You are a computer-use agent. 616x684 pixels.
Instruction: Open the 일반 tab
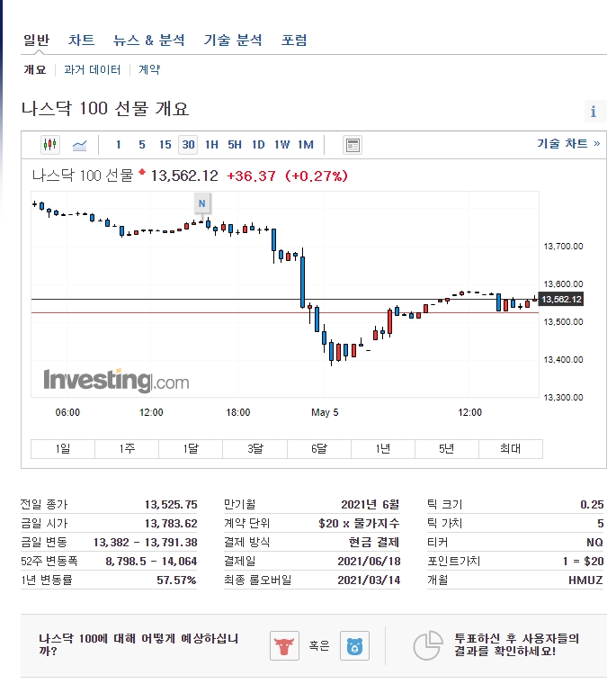pos(36,40)
